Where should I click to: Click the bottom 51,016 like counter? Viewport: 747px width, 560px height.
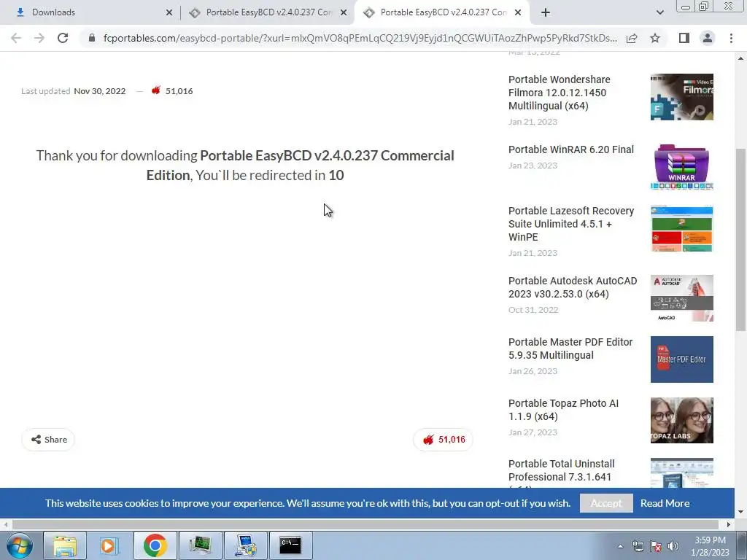tap(443, 440)
